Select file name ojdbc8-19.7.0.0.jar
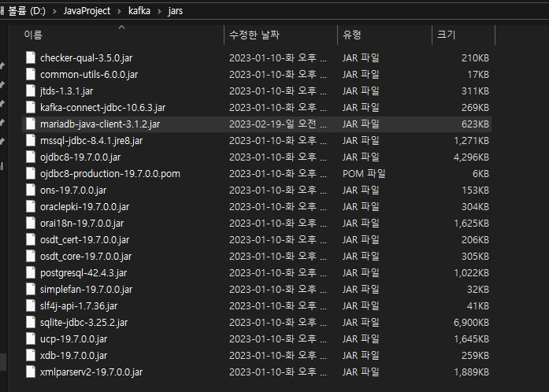 tap(80, 157)
